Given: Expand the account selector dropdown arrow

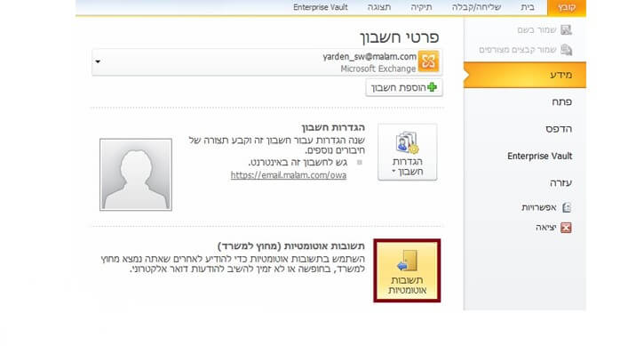Looking at the screenshot, I should 98,61.
